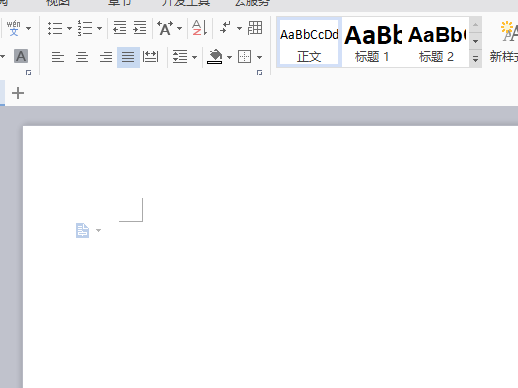This screenshot has height=388, width=518.
Task: Expand the styles gallery list
Action: pyautogui.click(x=476, y=59)
